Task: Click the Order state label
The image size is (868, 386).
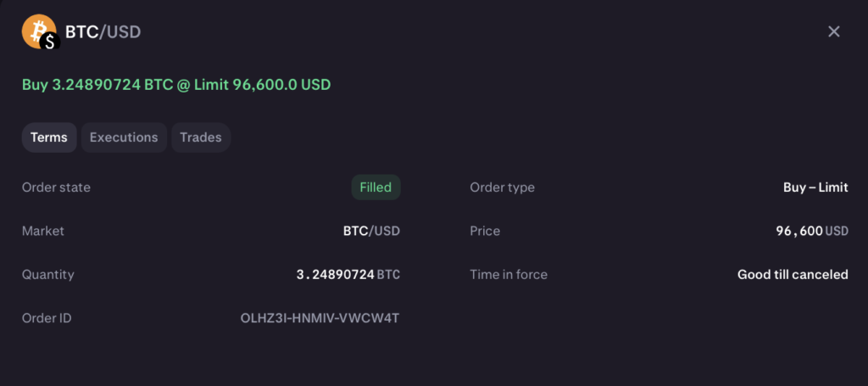Action: [x=56, y=187]
